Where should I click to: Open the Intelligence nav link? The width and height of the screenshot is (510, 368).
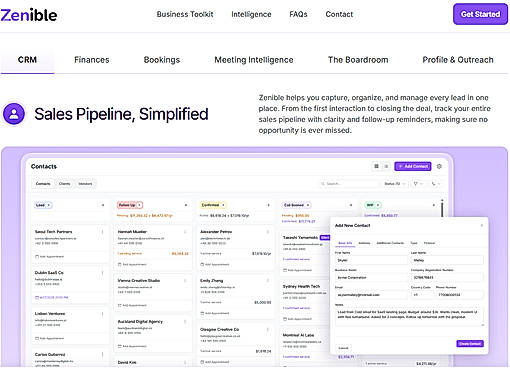click(x=251, y=14)
